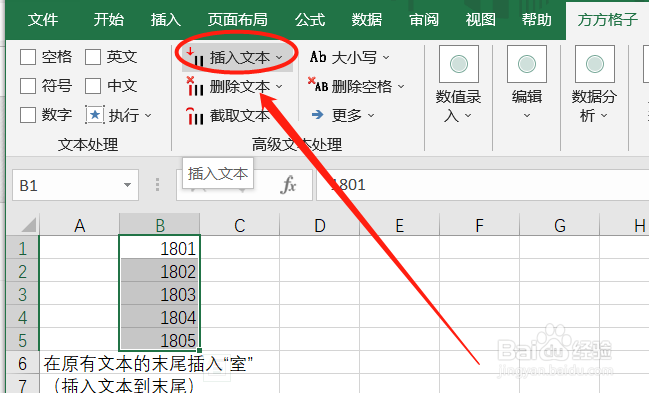The image size is (649, 393).
Task: Expand the 大小写 dropdown arrow
Action: [386, 58]
